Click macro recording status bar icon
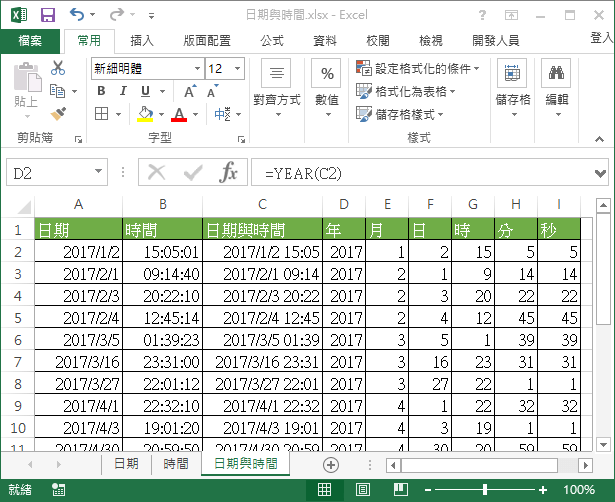This screenshot has width=615, height=502. point(58,489)
